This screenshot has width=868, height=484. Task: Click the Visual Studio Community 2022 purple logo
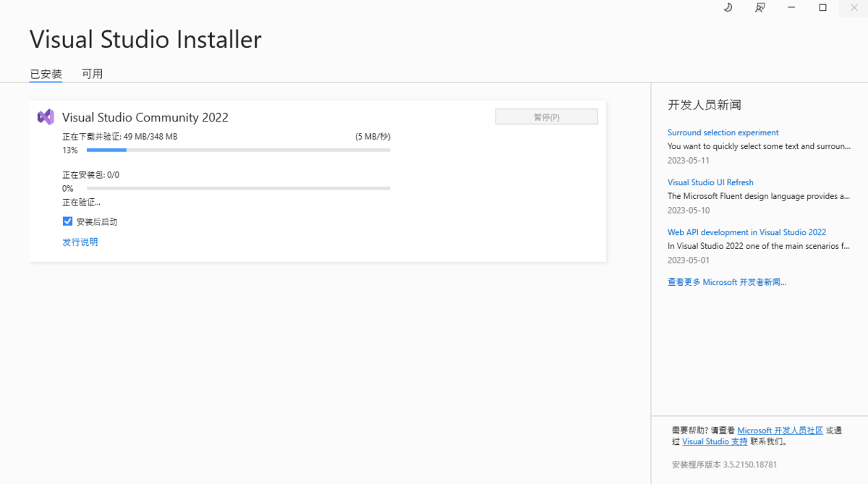click(45, 116)
